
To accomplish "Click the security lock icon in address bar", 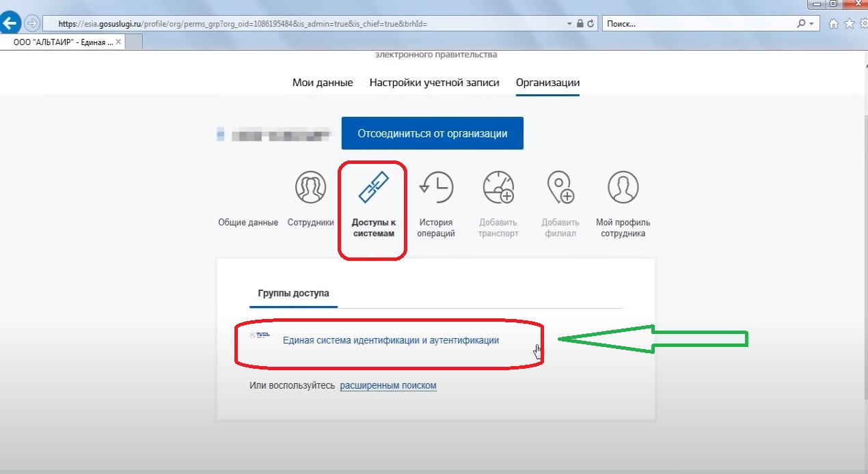I will tap(580, 23).
